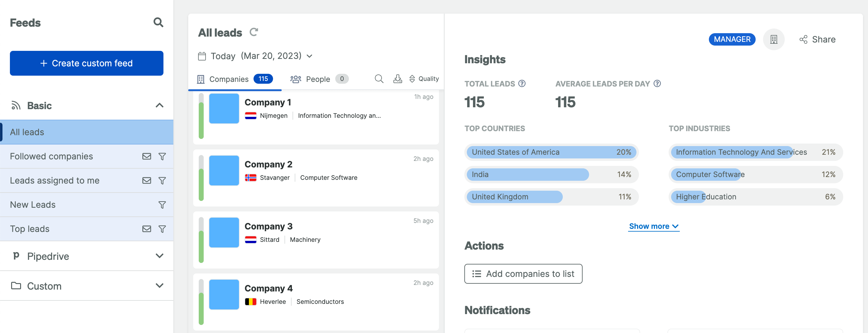868x333 pixels.
Task: Click the company building icon near Share
Action: click(x=773, y=39)
